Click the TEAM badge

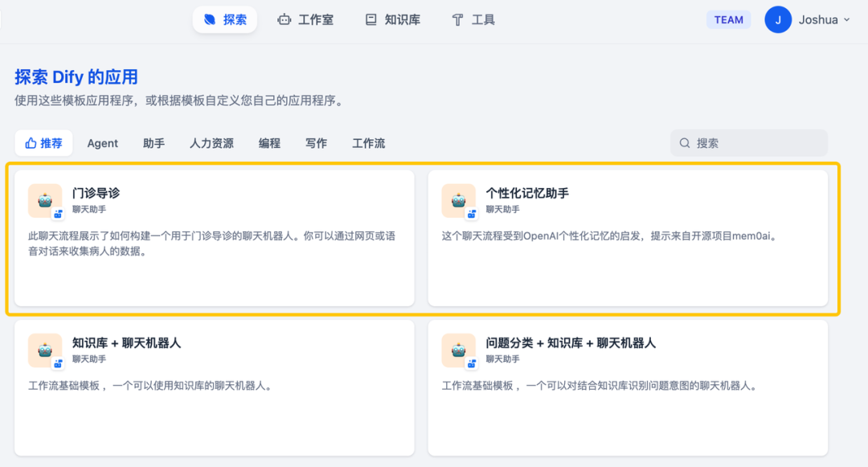[x=728, y=19]
